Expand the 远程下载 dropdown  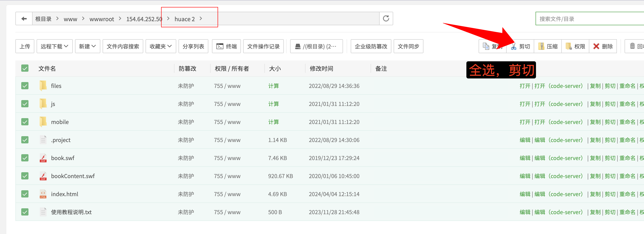click(54, 46)
